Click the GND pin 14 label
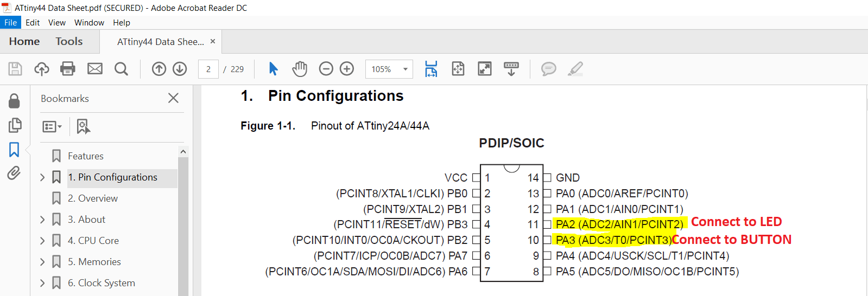 [568, 178]
